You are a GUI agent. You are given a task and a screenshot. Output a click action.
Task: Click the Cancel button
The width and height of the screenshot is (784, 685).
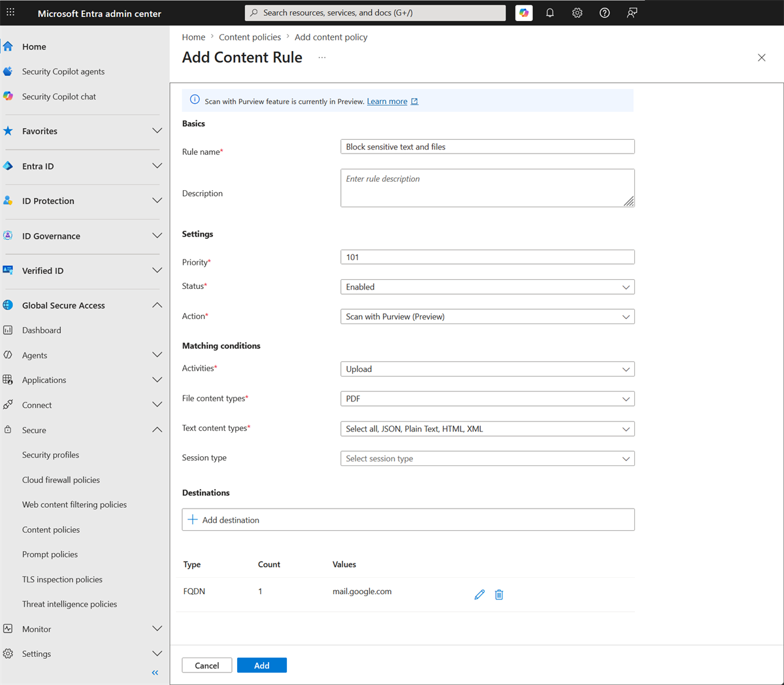pyautogui.click(x=207, y=665)
